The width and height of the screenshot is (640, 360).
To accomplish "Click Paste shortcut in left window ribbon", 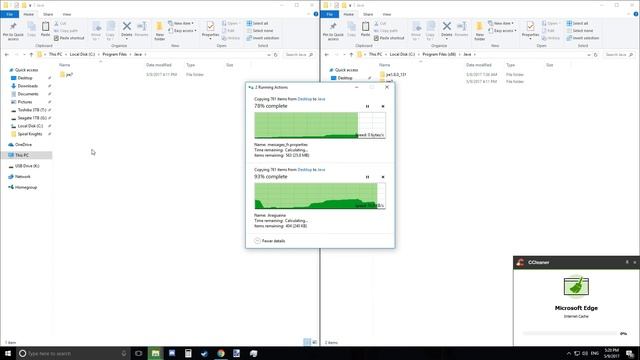I will click(69, 38).
